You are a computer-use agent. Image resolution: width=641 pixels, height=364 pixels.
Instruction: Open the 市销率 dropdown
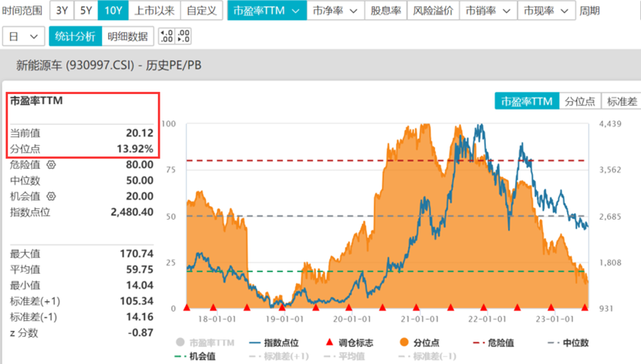(x=488, y=10)
